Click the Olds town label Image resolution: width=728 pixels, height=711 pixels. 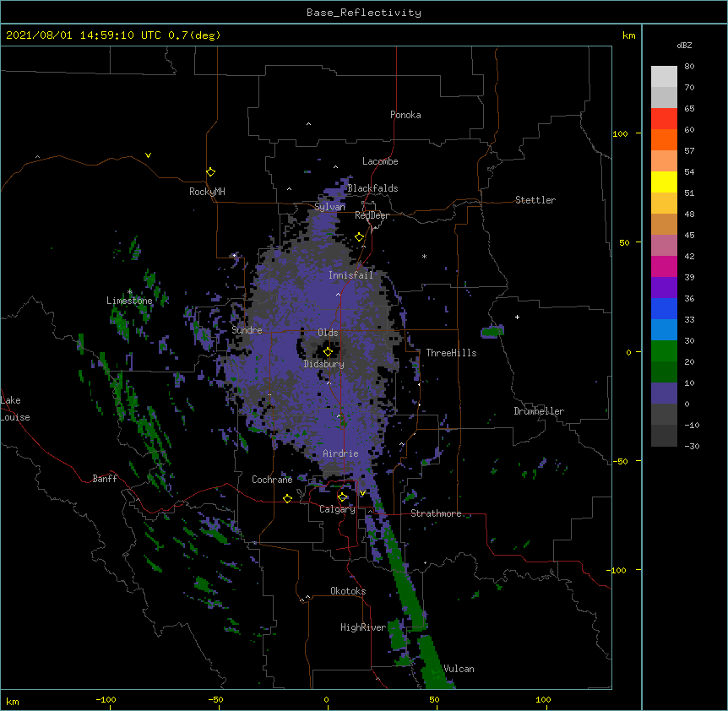pos(328,333)
